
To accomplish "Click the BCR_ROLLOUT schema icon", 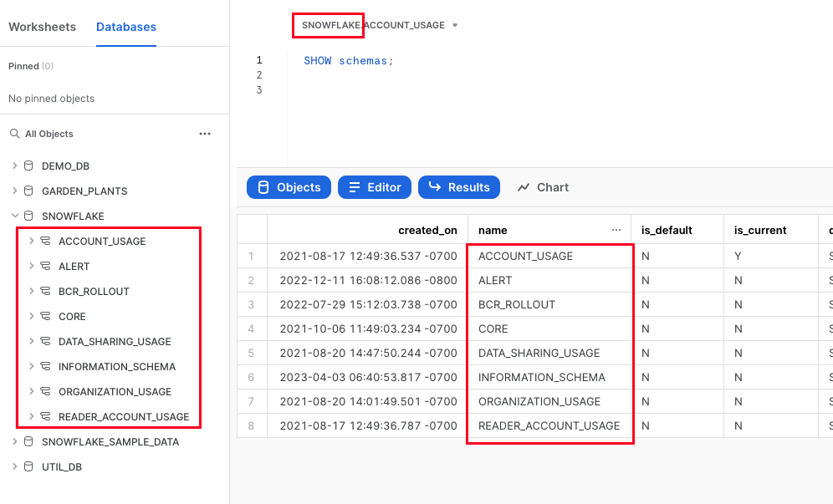I will coord(46,291).
